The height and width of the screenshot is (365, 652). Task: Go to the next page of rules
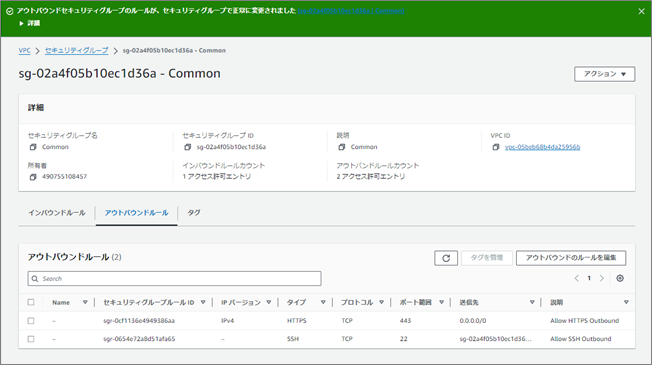click(x=601, y=279)
